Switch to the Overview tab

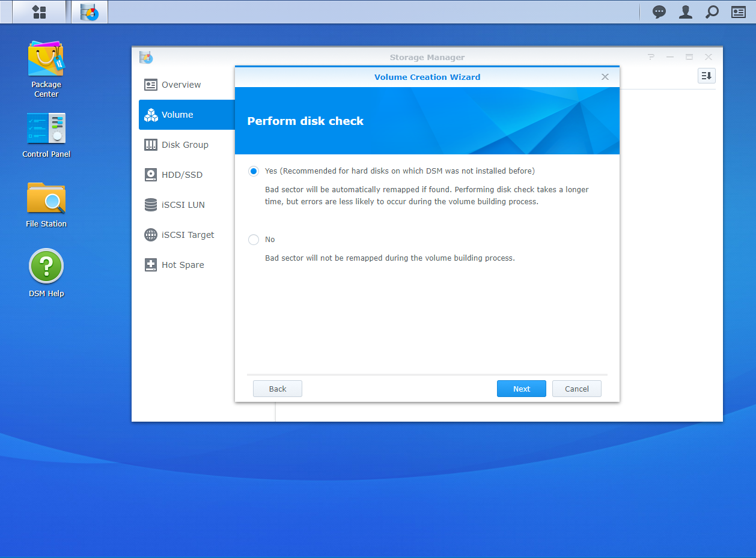tap(181, 85)
